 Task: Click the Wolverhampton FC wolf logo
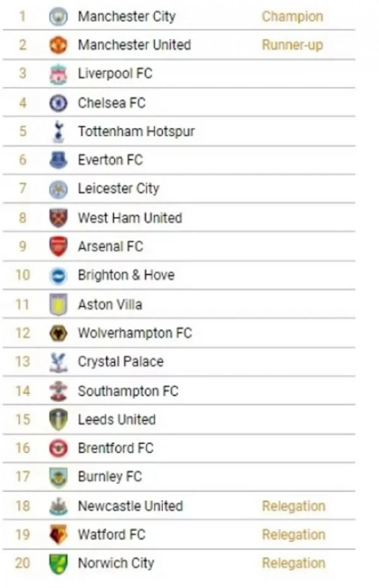click(58, 333)
